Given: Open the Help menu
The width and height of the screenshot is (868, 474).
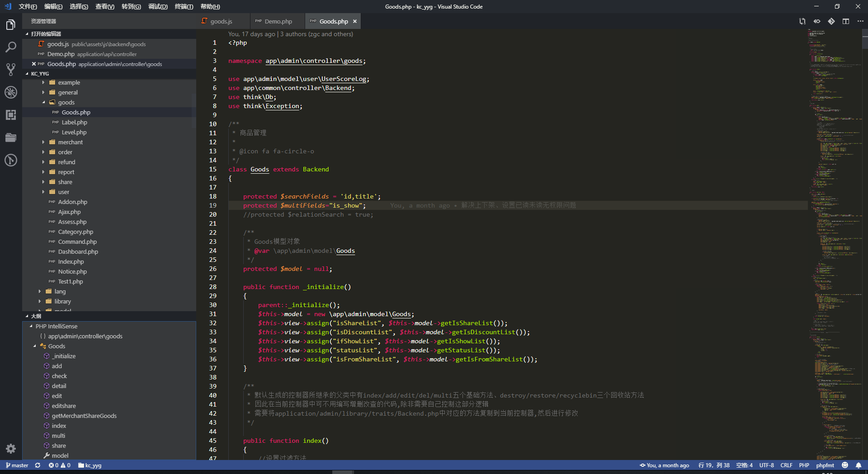Looking at the screenshot, I should tap(210, 6).
